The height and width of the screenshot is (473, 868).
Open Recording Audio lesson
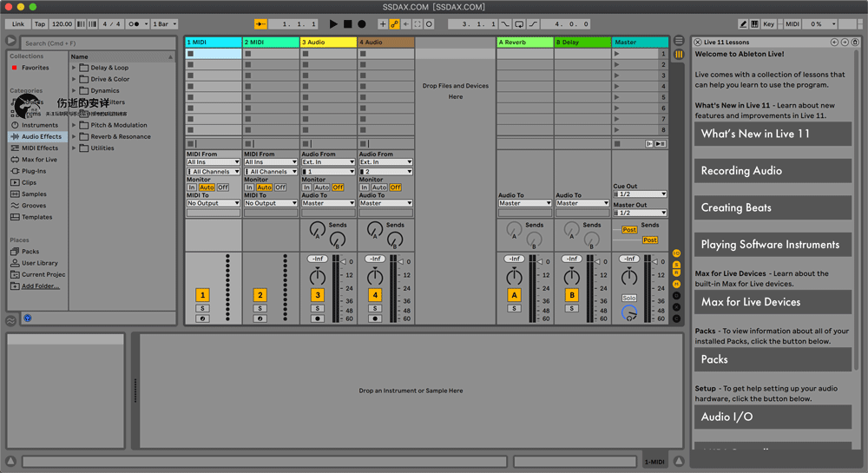tap(773, 171)
